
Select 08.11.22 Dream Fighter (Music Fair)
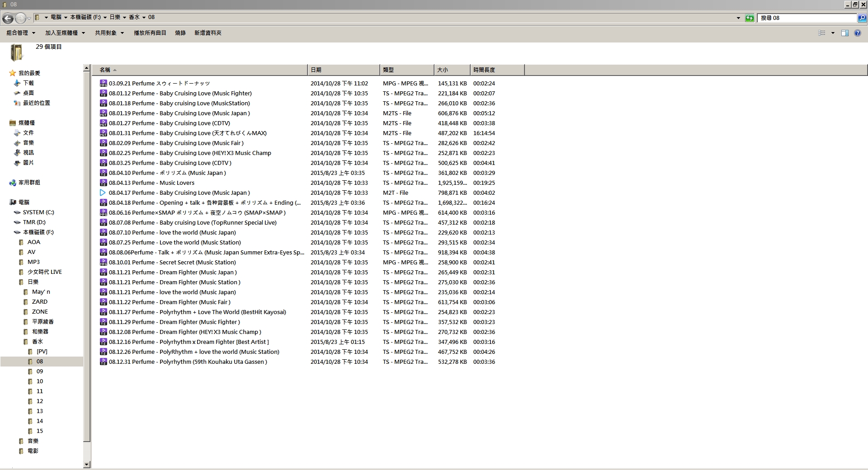click(170, 302)
